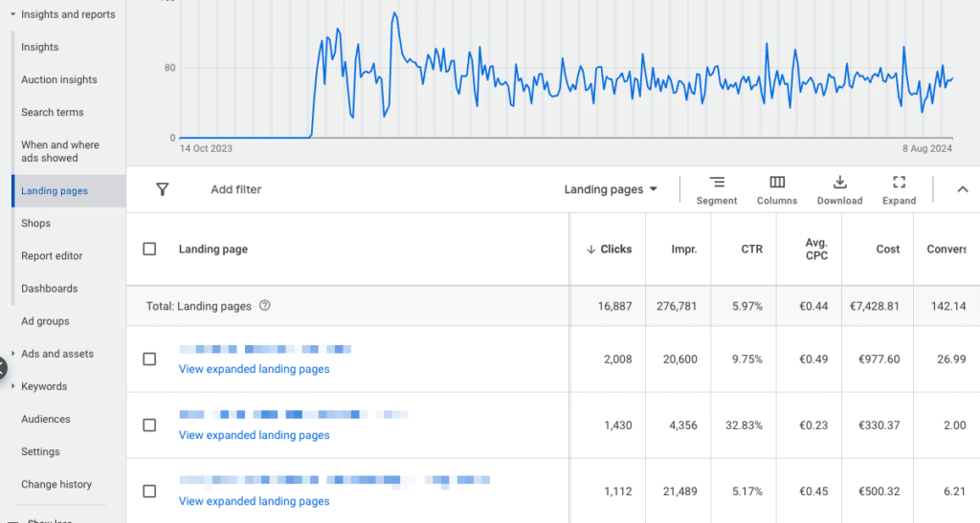The image size is (980, 523).
Task: Sort by the Cost column header
Action: click(887, 249)
